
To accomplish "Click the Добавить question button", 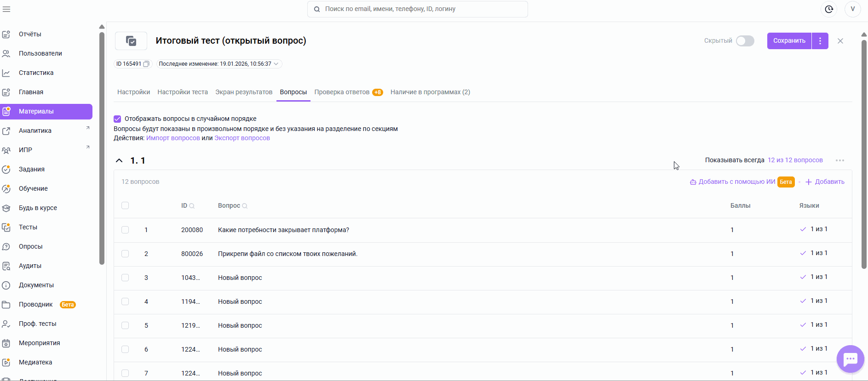I will 825,182.
